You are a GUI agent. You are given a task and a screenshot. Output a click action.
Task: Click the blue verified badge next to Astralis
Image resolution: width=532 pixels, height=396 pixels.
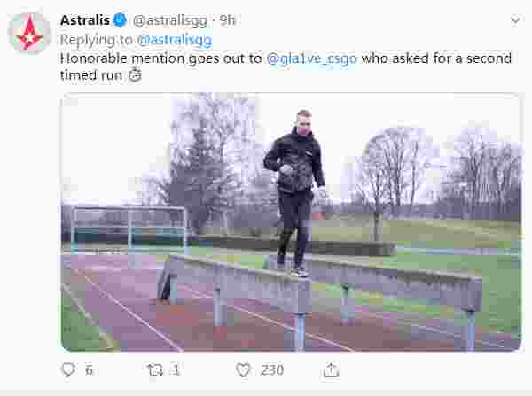(x=120, y=20)
